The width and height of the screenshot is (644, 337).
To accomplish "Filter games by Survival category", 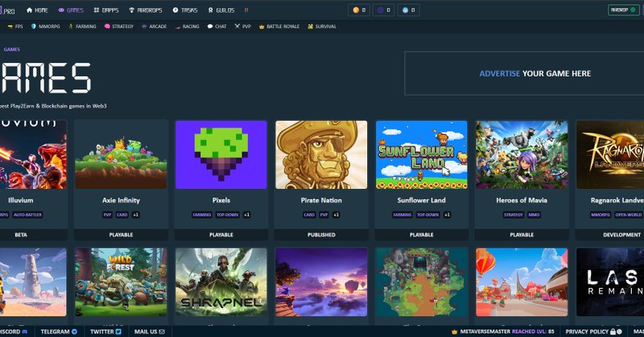I will 322,27.
